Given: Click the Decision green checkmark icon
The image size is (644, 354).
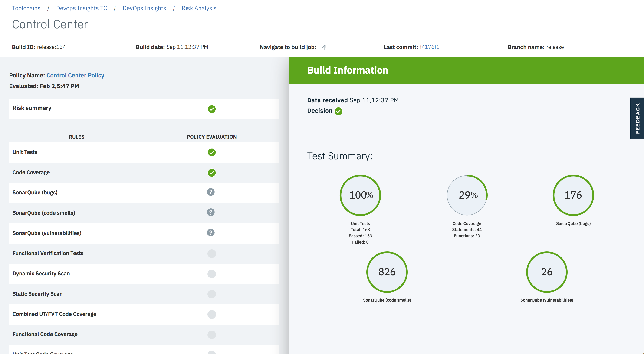Looking at the screenshot, I should tap(338, 111).
